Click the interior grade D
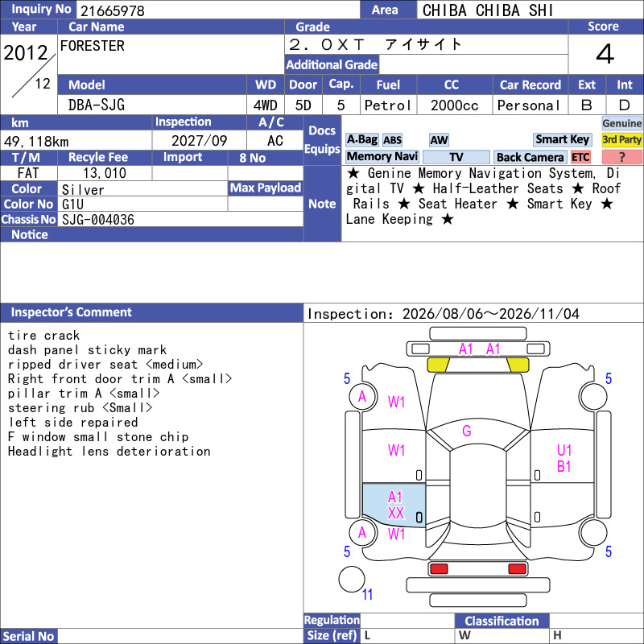The width and height of the screenshot is (644, 644). [x=625, y=105]
